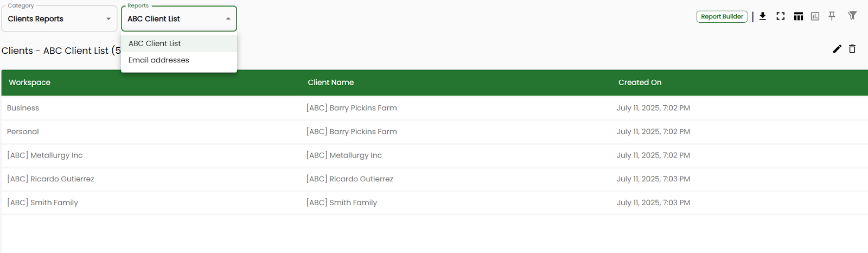Open the Report Builder
Screen dimensions: 868x253
[722, 17]
